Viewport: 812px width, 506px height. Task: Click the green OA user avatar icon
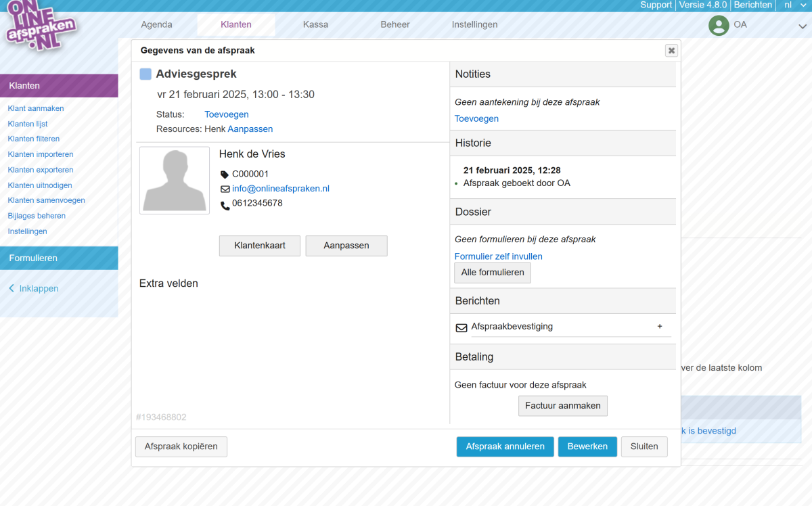tap(719, 25)
